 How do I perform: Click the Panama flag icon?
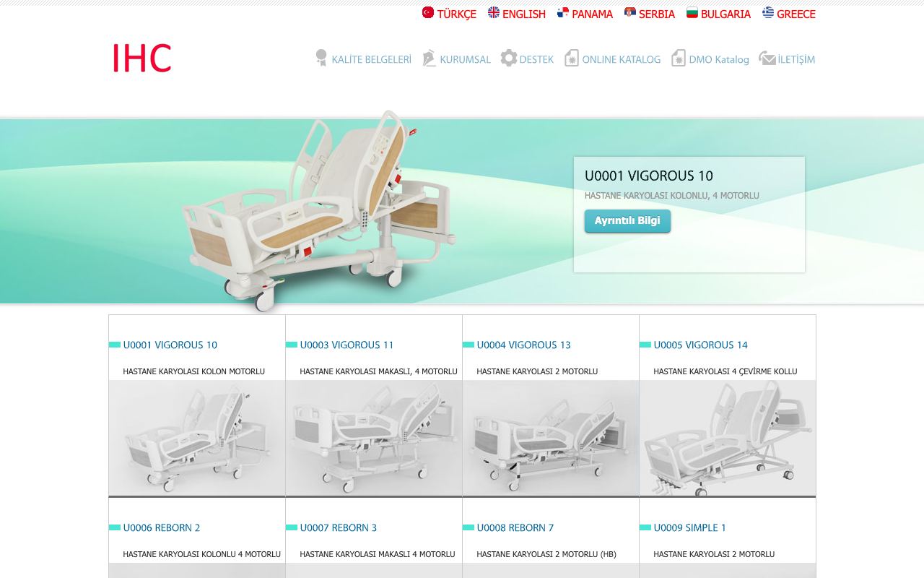(x=563, y=12)
